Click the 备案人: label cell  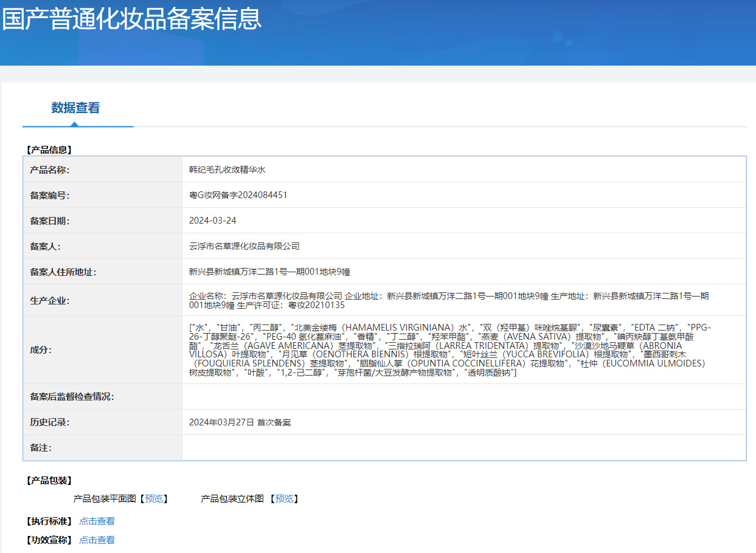pyautogui.click(x=103, y=246)
